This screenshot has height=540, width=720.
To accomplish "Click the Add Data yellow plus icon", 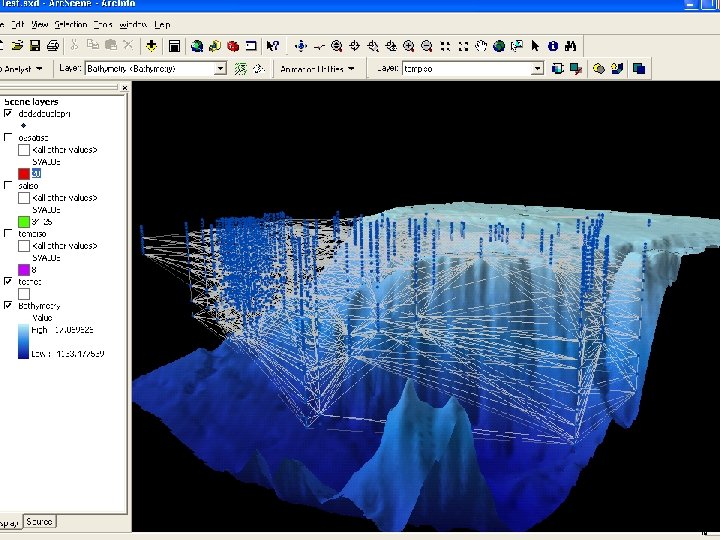I will pyautogui.click(x=152, y=45).
